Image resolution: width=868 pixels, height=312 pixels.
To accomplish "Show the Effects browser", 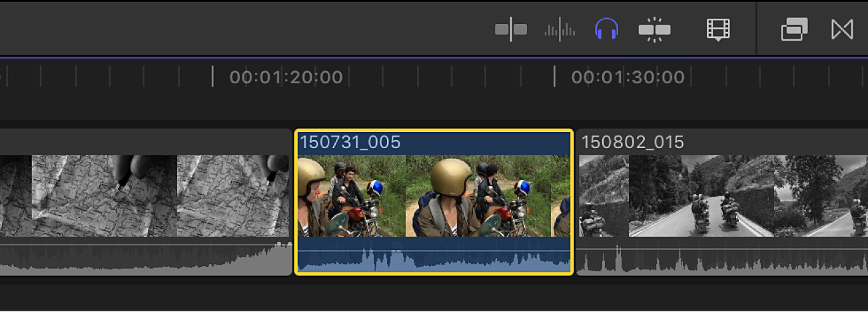I will [x=794, y=29].
